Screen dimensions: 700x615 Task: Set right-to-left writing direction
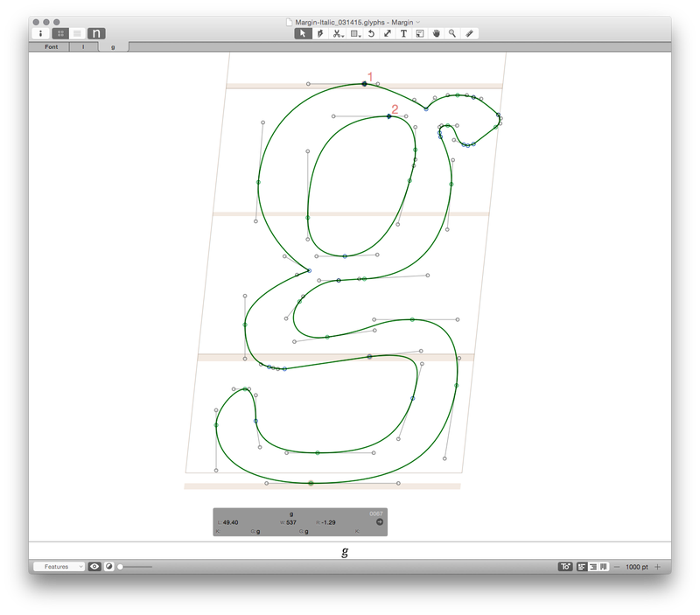(x=593, y=566)
